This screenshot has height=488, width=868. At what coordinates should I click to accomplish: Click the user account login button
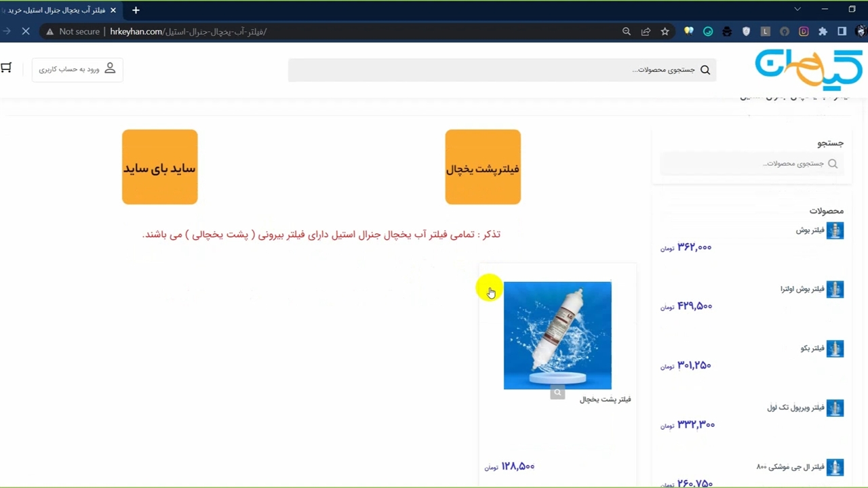(77, 69)
